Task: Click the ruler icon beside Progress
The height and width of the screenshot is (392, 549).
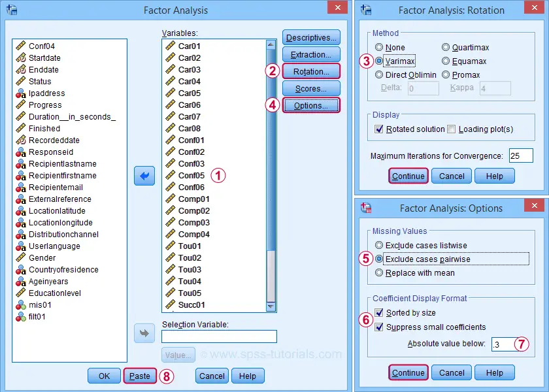Action: 21,105
